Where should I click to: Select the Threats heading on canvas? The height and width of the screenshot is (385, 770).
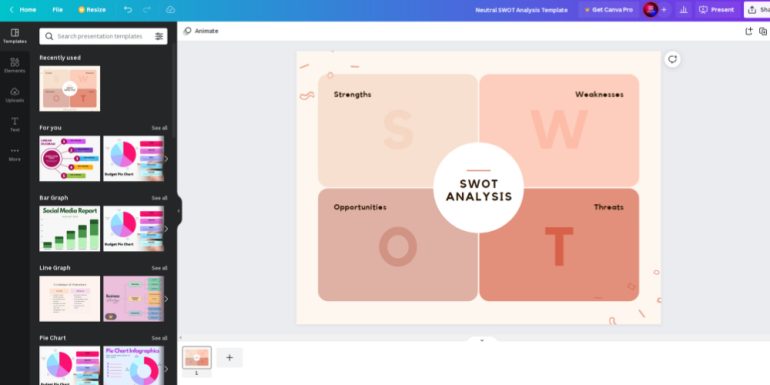click(x=608, y=207)
